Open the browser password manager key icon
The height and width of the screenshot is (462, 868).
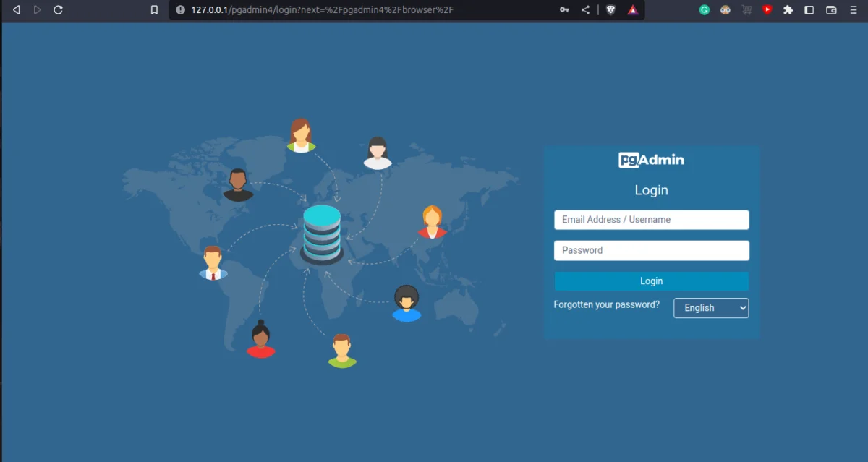click(x=564, y=10)
